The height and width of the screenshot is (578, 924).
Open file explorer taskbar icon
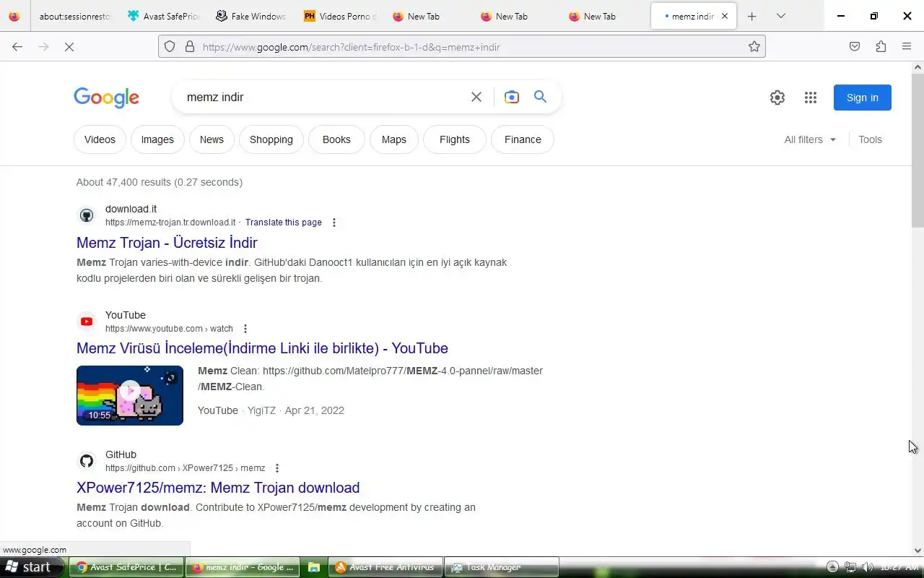click(313, 567)
